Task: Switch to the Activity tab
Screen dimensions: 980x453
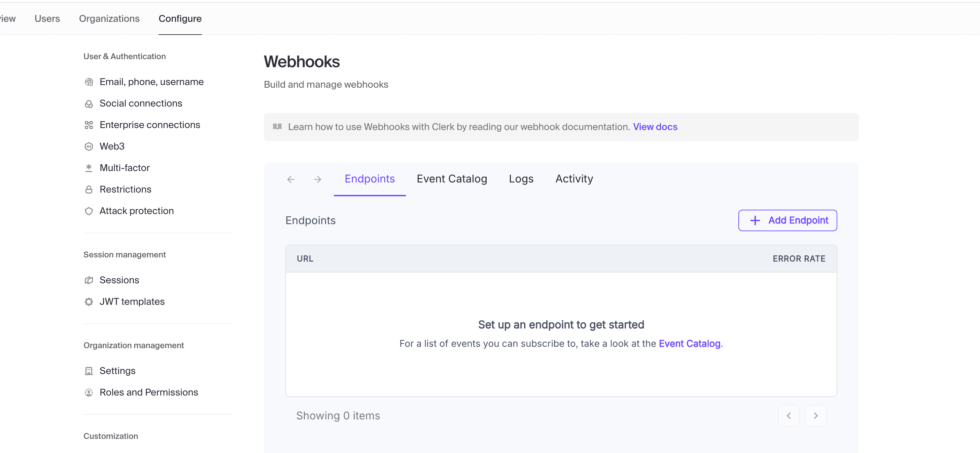Action: (x=574, y=179)
